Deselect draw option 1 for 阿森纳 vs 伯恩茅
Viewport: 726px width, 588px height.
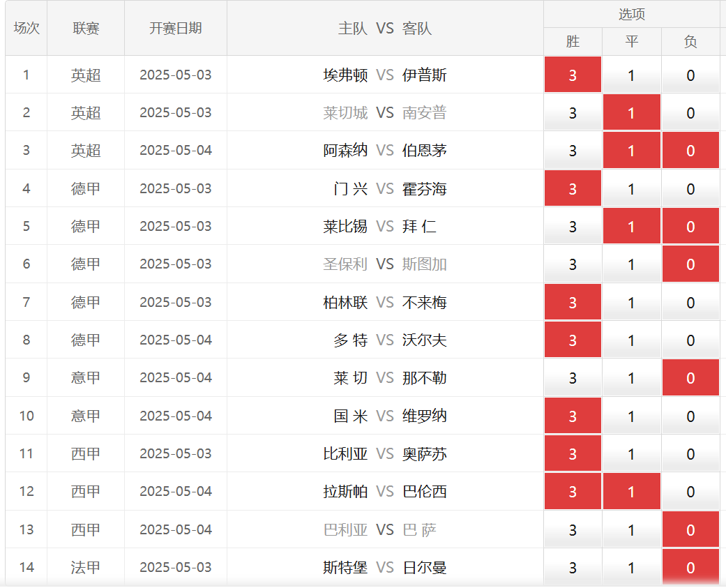[x=632, y=151]
